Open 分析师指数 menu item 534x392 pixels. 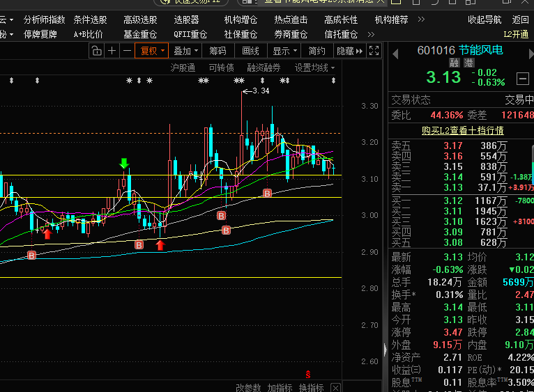[45, 19]
